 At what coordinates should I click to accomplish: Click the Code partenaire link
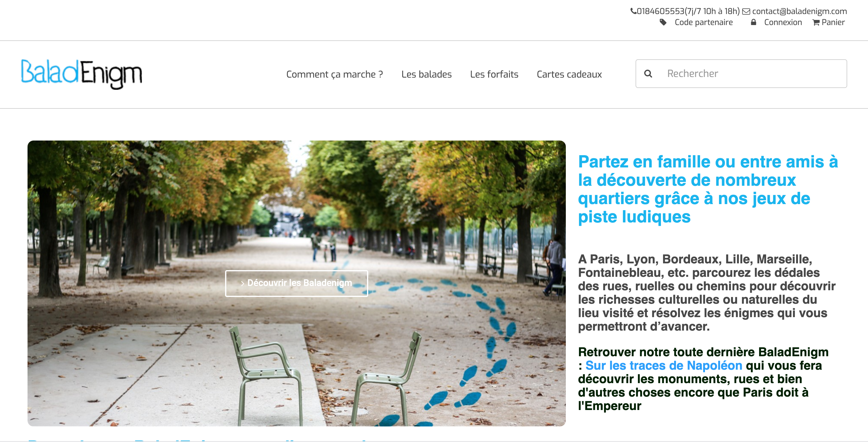pos(703,22)
